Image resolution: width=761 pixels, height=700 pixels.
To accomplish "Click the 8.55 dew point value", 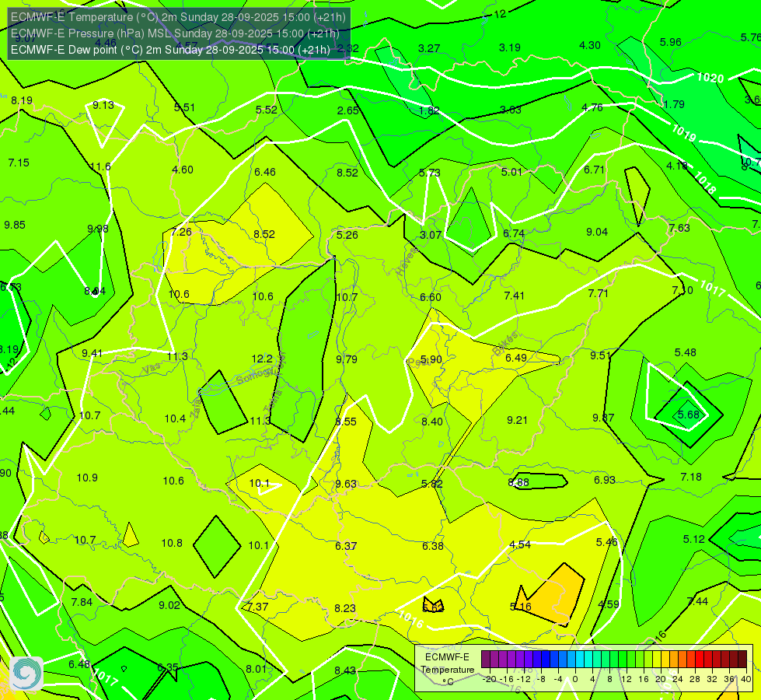I will [x=346, y=422].
